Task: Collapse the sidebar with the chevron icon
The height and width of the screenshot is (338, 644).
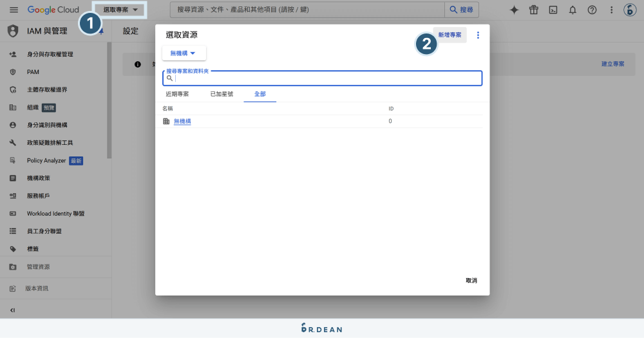Action: click(x=13, y=310)
